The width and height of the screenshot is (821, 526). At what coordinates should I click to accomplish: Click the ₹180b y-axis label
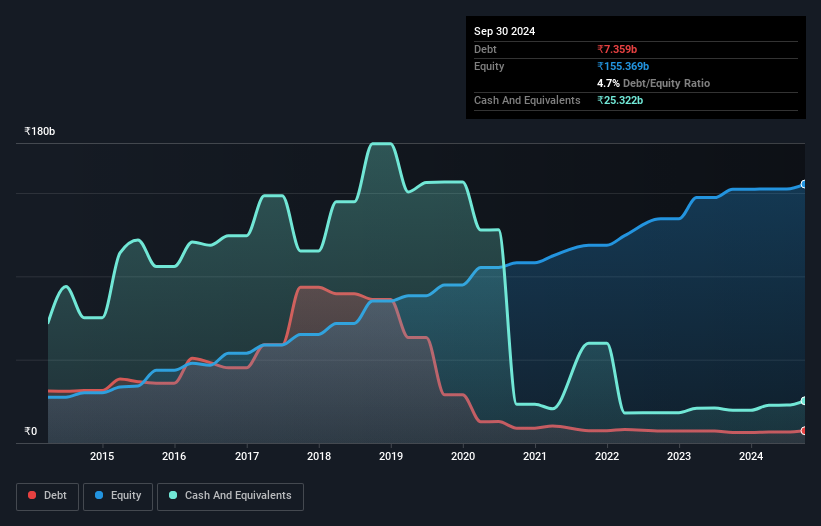pos(40,131)
